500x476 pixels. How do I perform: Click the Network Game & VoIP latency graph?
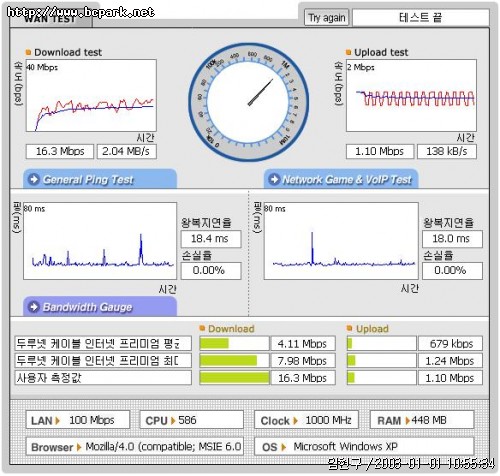pos(341,241)
